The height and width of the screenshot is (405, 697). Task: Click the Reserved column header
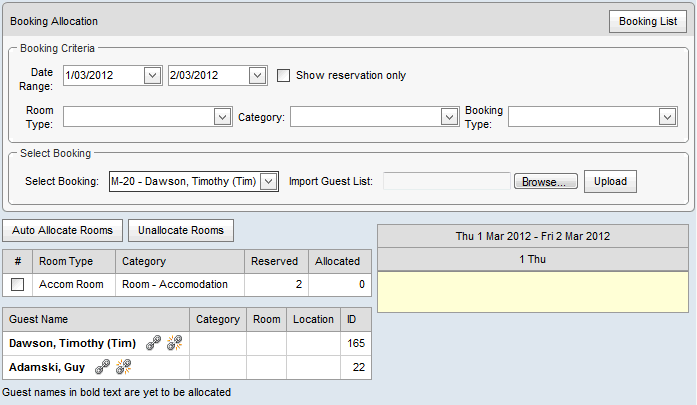(276, 261)
